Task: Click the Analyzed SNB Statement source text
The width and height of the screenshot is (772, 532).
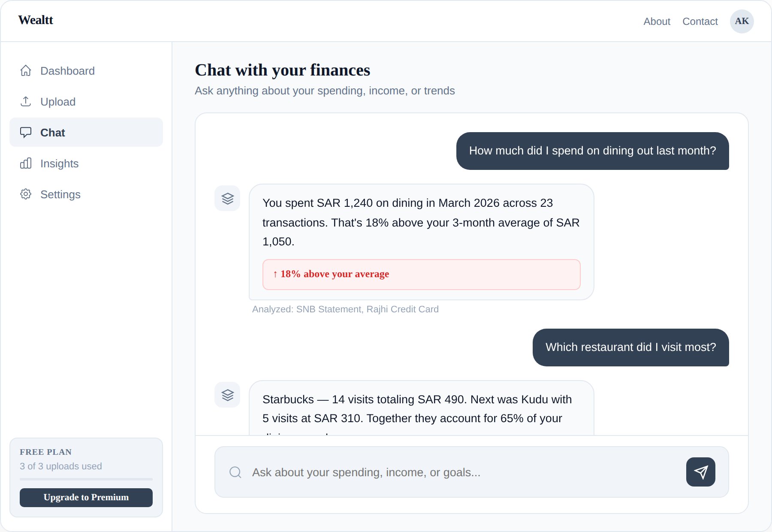Action: coord(345,309)
